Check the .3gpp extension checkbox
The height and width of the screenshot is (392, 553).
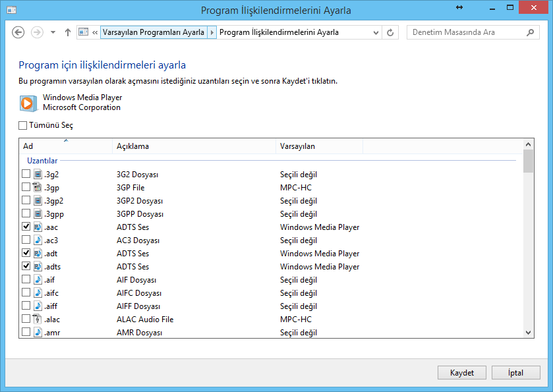pyautogui.click(x=26, y=213)
